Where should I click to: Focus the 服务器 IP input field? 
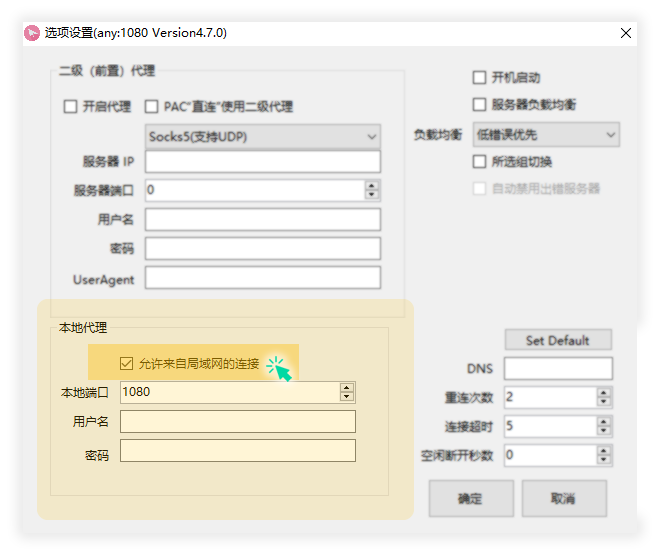pos(263,162)
